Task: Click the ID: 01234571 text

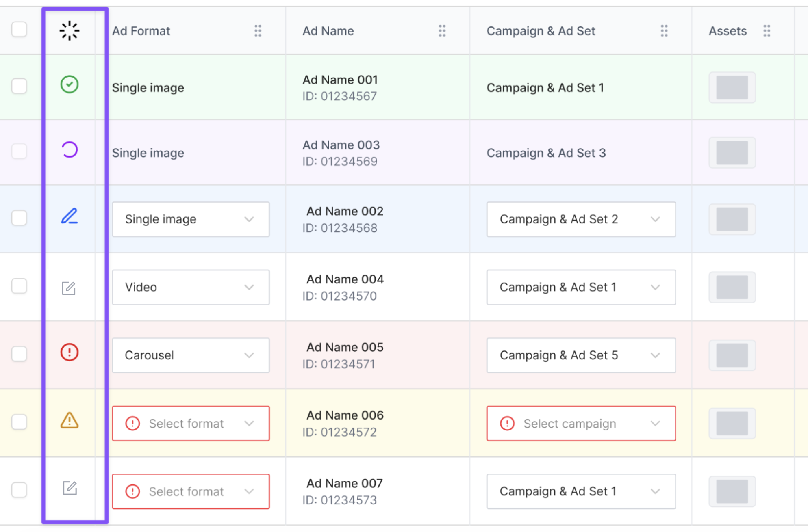Action: [x=339, y=364]
